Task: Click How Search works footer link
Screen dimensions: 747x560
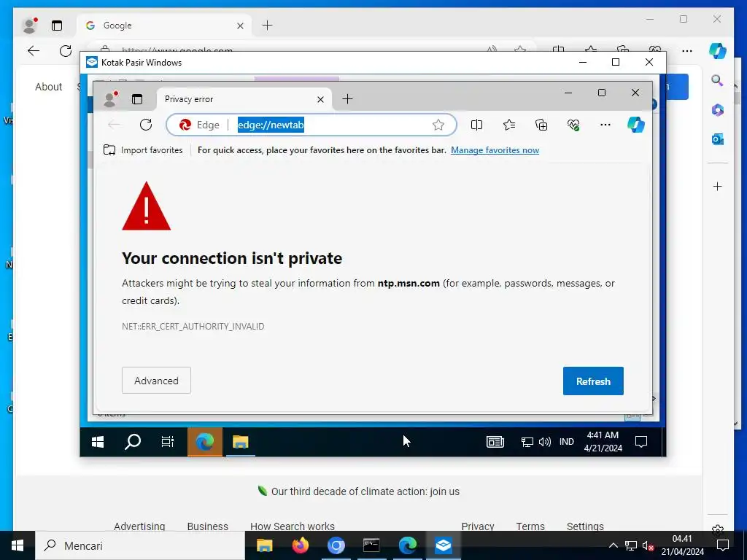Action: (x=293, y=526)
